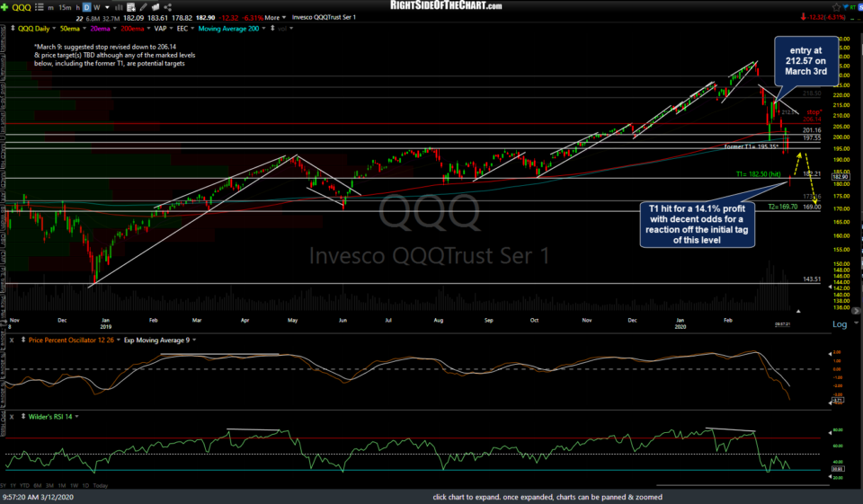Click the reorder arrows beside QQQ Daily

tap(13, 28)
